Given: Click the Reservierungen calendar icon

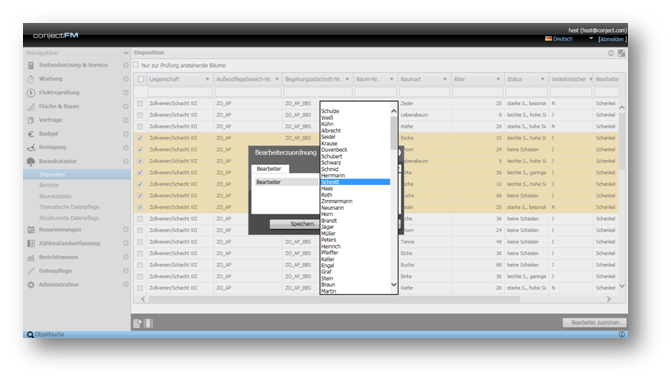Looking at the screenshot, I should coord(31,230).
